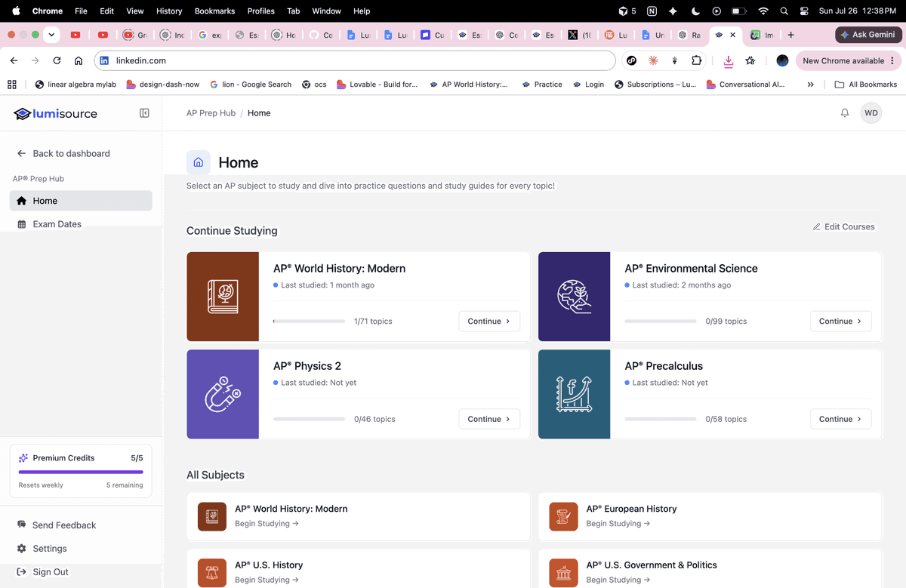Expand the hidden bookmarks overflow chevron
Screen dimensions: 906x588
(x=810, y=85)
